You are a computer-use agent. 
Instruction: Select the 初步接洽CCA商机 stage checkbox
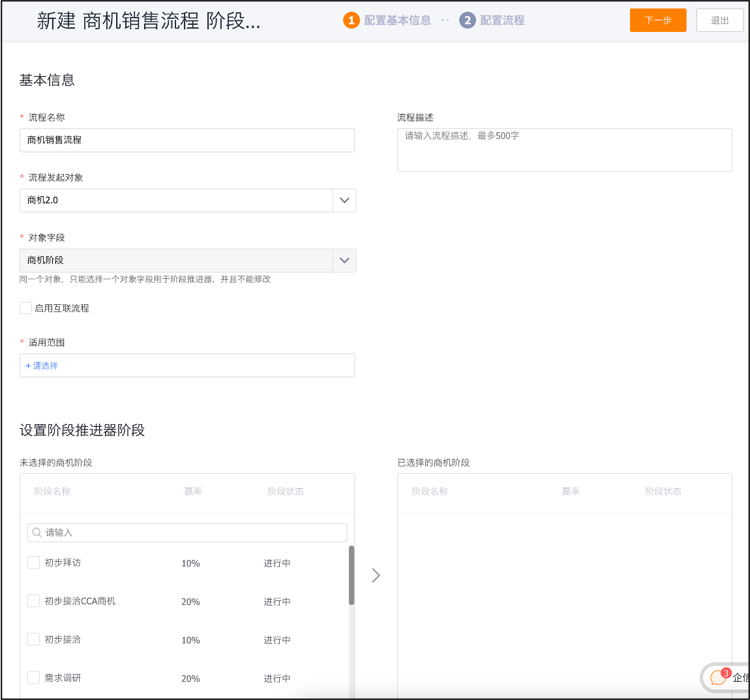click(34, 601)
